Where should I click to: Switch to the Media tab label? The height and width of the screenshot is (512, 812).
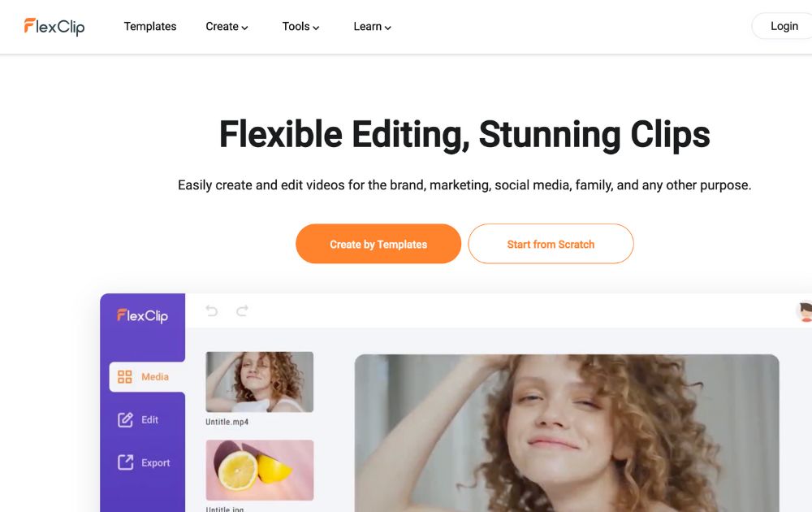point(155,377)
